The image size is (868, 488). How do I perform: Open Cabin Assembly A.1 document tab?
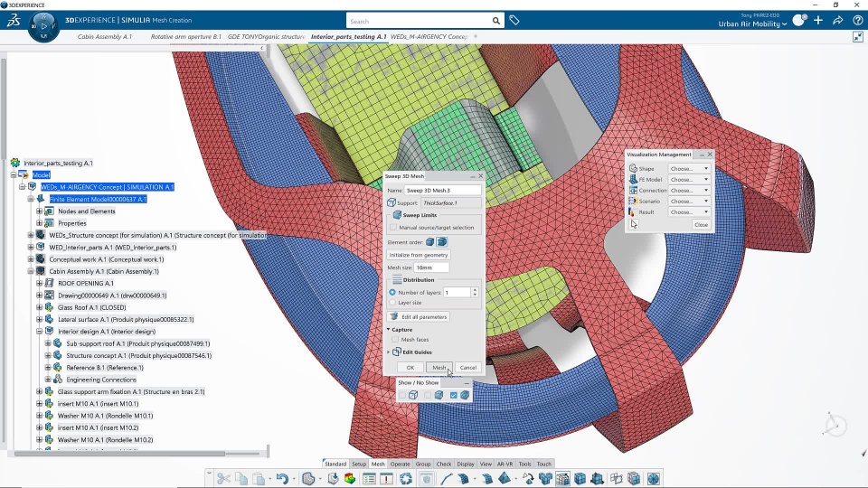(x=105, y=36)
